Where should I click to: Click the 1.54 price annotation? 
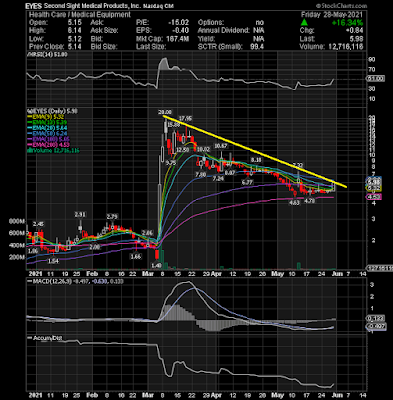point(53,261)
